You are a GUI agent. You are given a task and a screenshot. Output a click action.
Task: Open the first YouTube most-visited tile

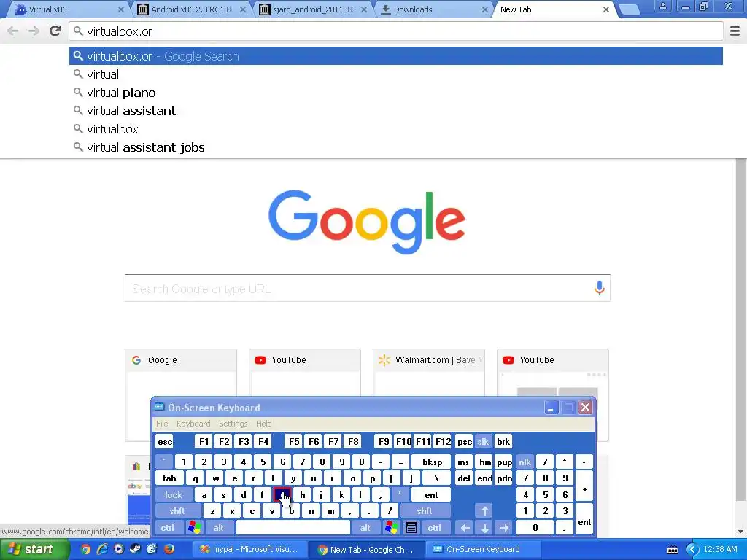pyautogui.click(x=305, y=373)
